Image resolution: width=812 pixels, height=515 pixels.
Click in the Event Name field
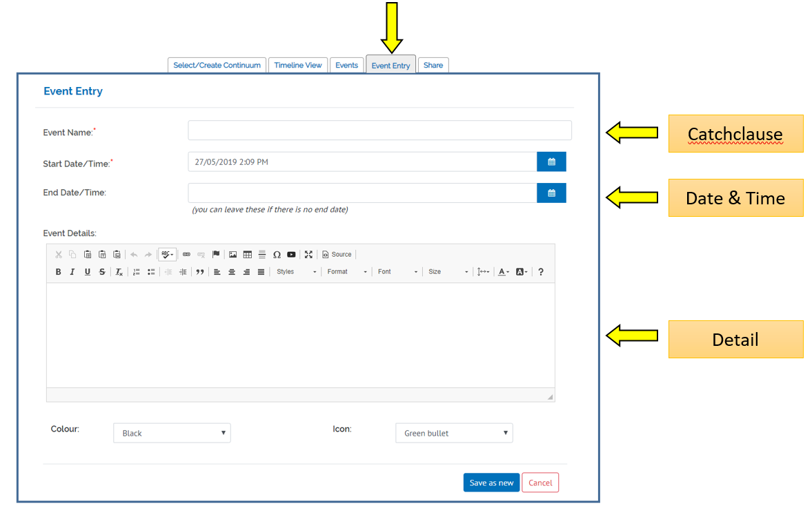pos(379,130)
